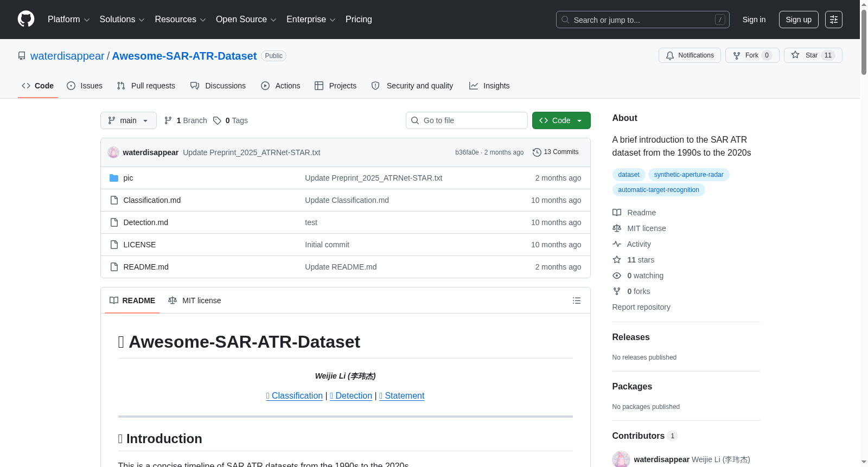Open Detection.md file
This screenshot has width=868, height=467.
pyautogui.click(x=145, y=222)
